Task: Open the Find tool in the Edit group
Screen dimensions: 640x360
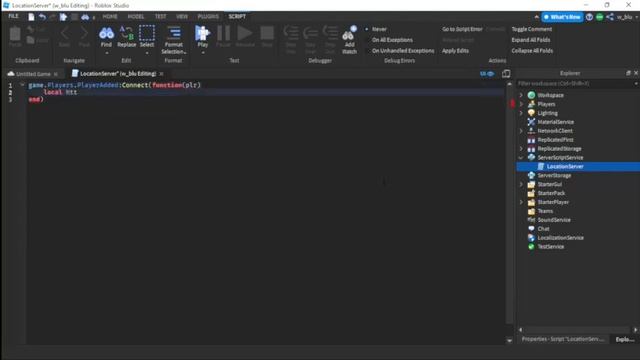Action: [106, 37]
